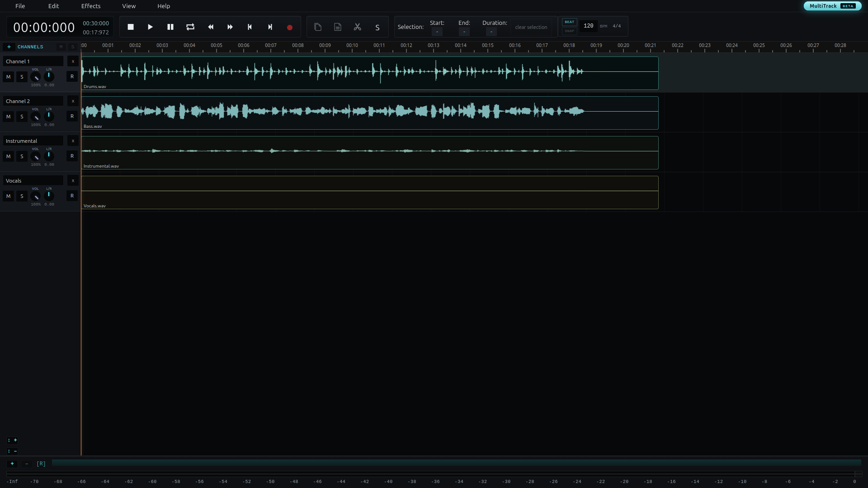Click the Vocals L/R pan knob
This screenshot has height=488, width=868.
49,196
